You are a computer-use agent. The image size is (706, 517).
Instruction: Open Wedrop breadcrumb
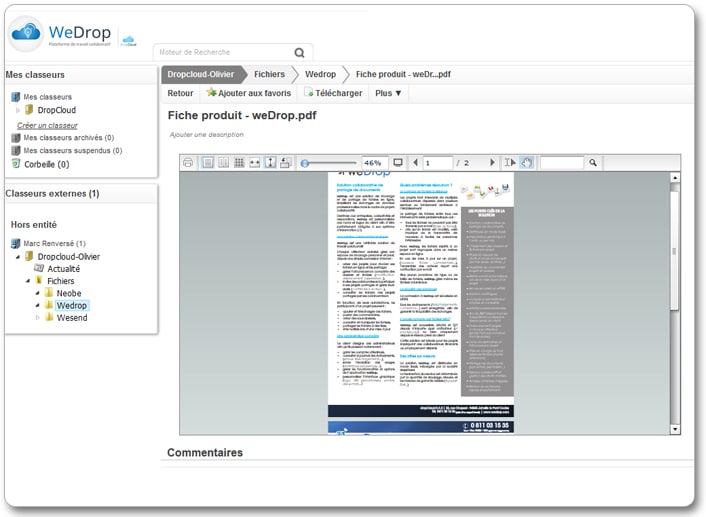click(x=320, y=74)
